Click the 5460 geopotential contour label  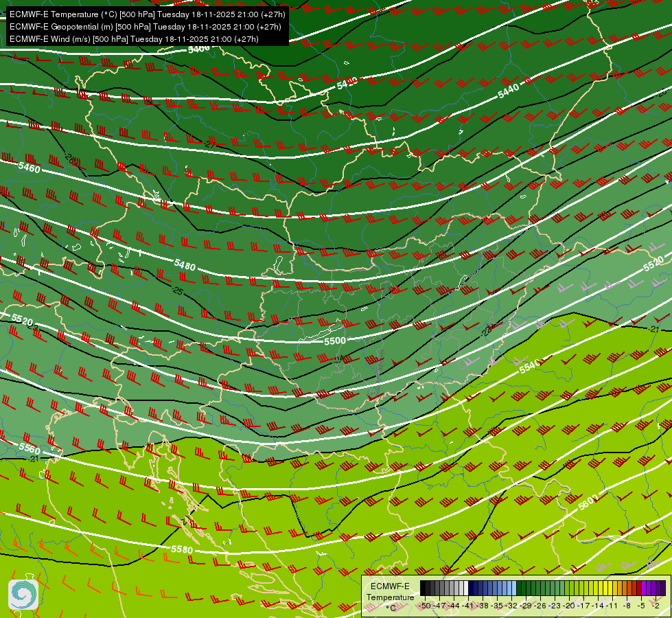(29, 168)
